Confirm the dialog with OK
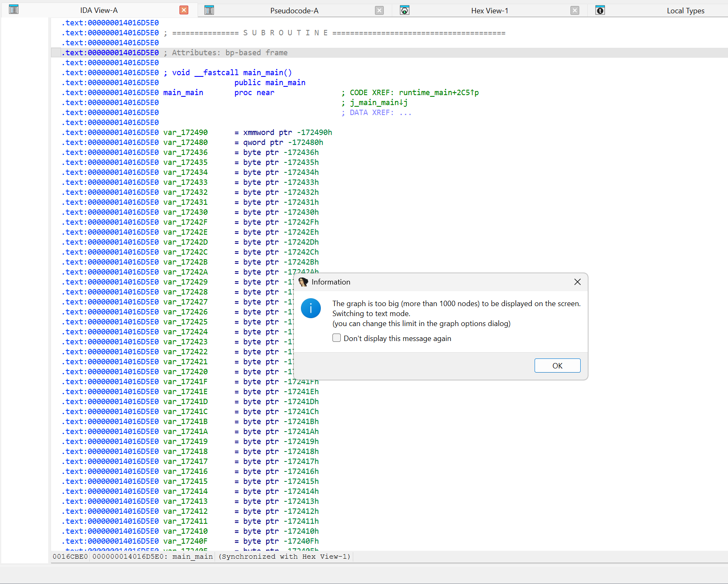Image resolution: width=728 pixels, height=584 pixels. tap(557, 366)
